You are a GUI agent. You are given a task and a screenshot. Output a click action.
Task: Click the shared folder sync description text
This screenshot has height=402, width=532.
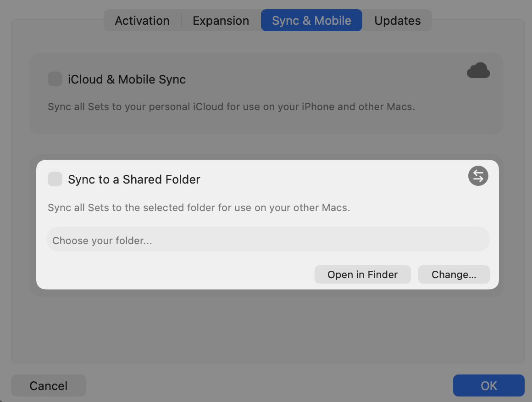click(199, 207)
